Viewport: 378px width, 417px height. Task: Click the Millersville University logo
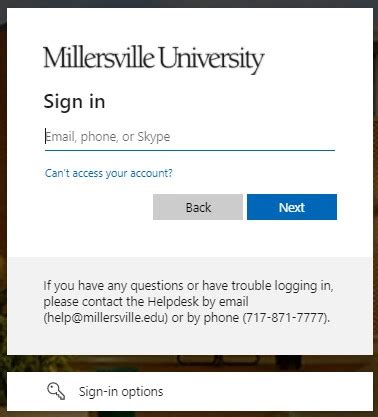click(154, 59)
